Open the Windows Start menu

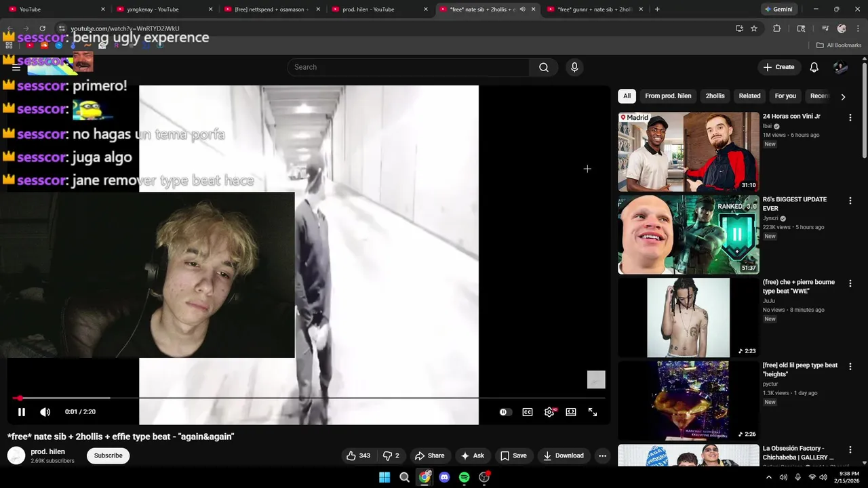384,477
